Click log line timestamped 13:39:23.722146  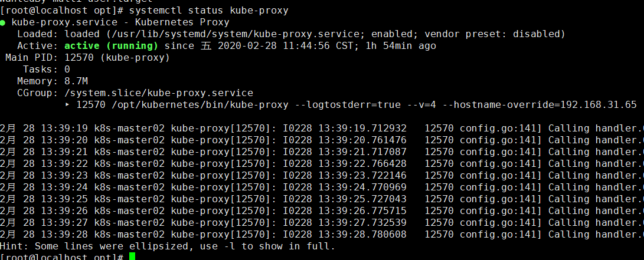(x=322, y=176)
